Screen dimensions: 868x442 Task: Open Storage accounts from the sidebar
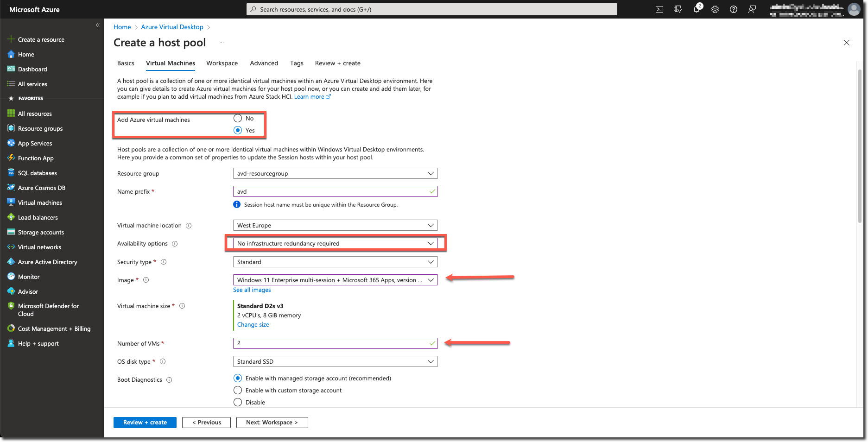pos(41,232)
